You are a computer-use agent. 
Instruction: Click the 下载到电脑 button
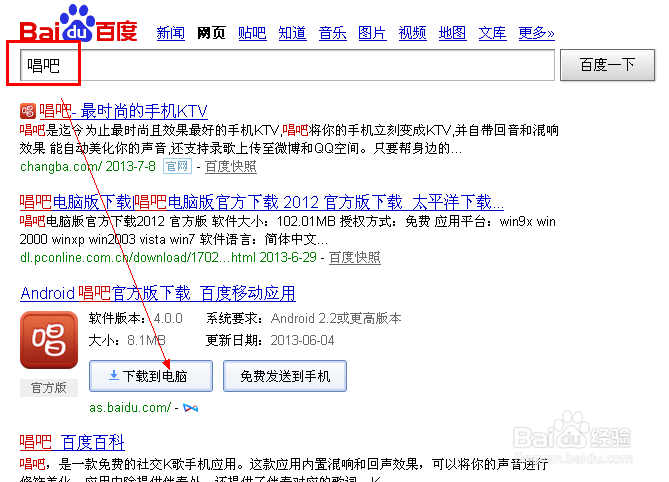(151, 376)
